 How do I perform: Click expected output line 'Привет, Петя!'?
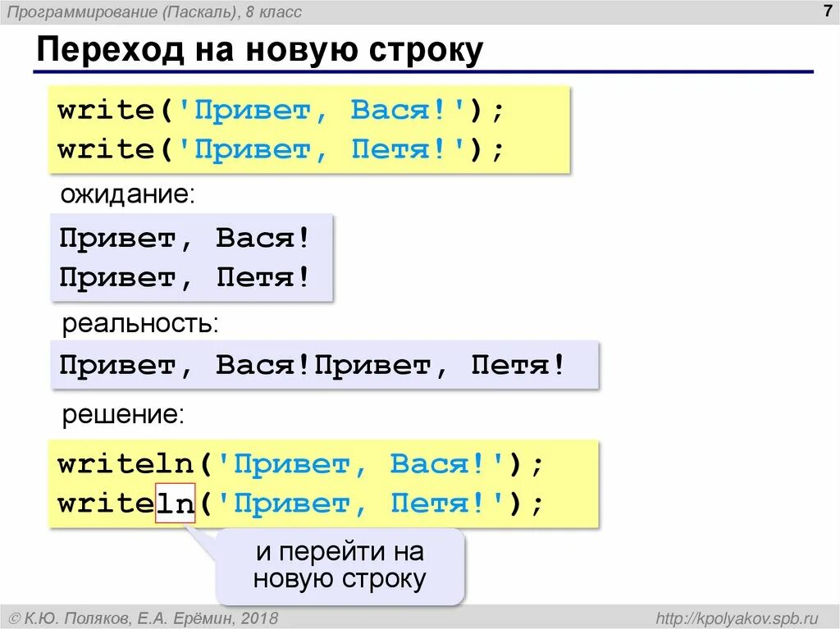click(x=185, y=277)
